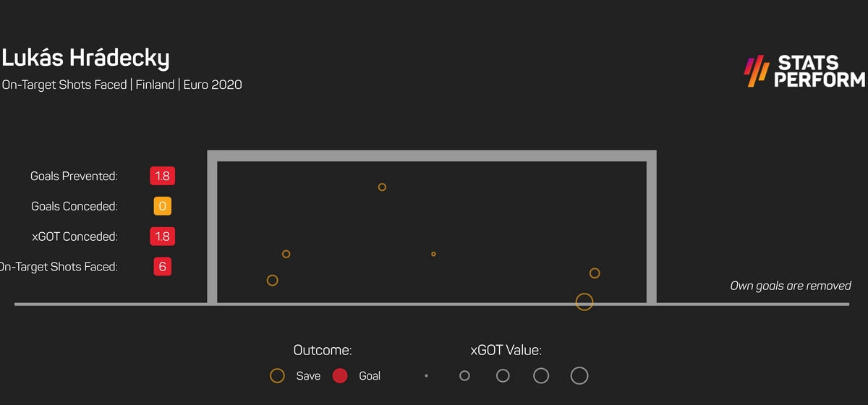Click the Goals Prevented 1.8 badge

tap(163, 176)
